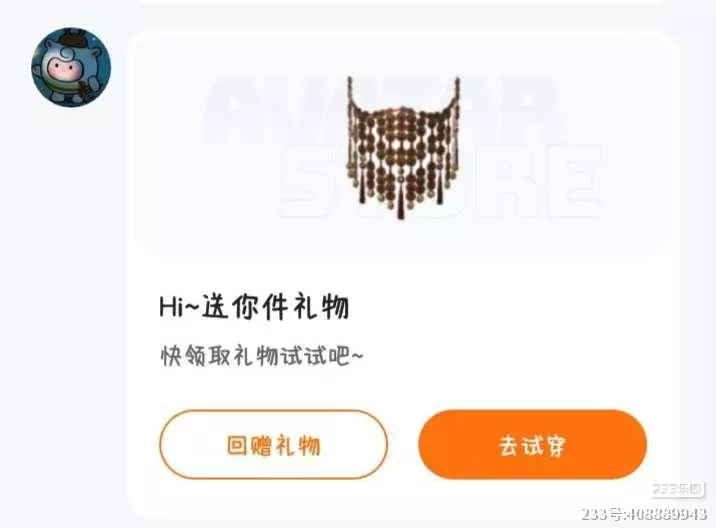Click the red center tassel on veil
716x528 pixels.
tap(401, 201)
